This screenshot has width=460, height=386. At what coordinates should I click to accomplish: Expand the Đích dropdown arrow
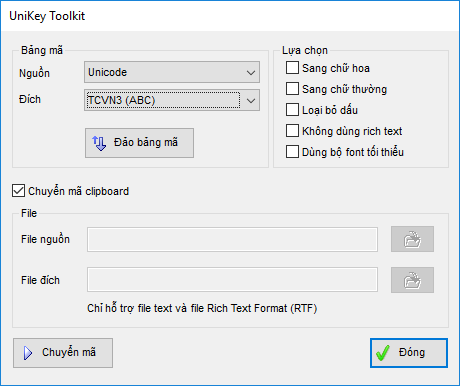point(251,100)
